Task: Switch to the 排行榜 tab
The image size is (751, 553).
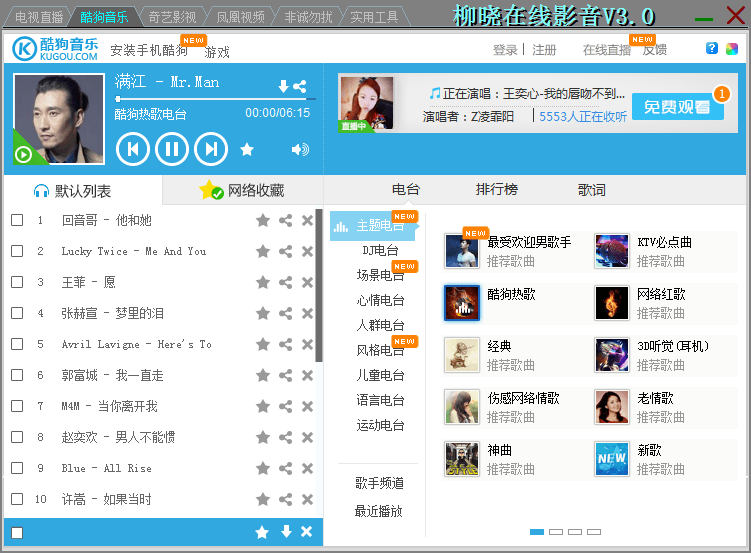Action: point(497,190)
